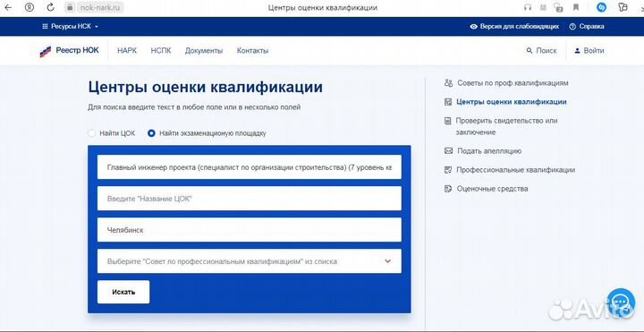Open Проверить свидетельство или заключение link
Viewport: 644px width, 332px height.
(506, 126)
